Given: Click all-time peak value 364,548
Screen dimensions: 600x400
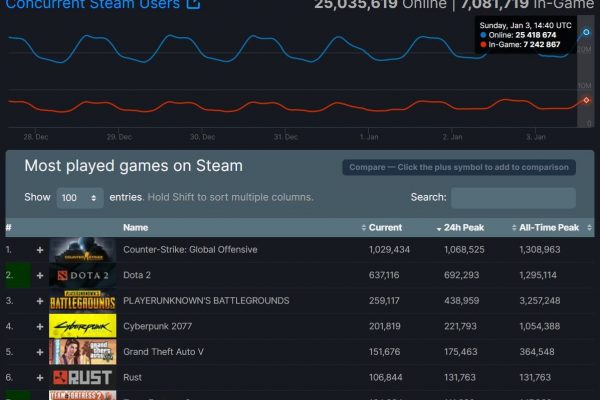Looking at the screenshot, I should [537, 352].
